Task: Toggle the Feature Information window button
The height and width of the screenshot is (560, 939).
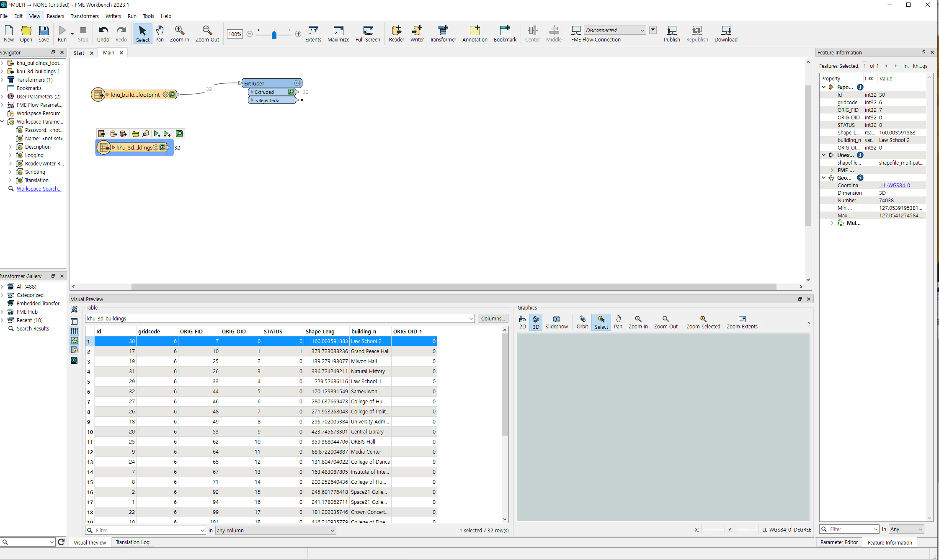Action: [75, 349]
